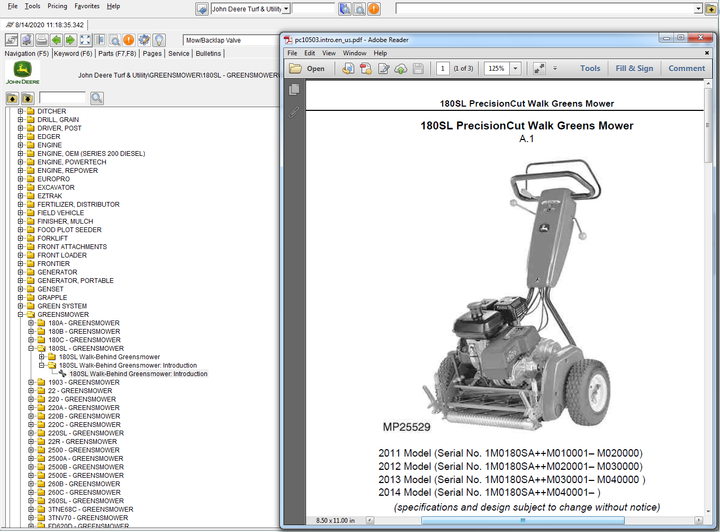Expand the 180SL Walk-Behind Greensmower folder
720x532 pixels.
pyautogui.click(x=41, y=357)
